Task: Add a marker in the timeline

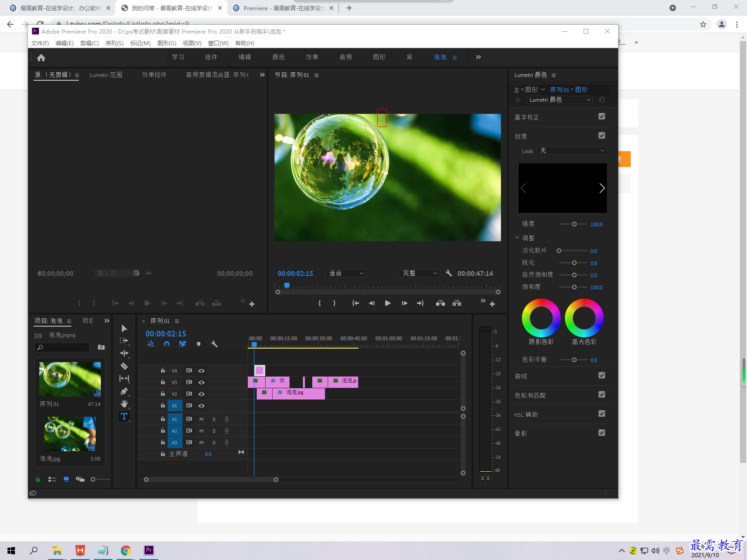Action: [x=198, y=344]
